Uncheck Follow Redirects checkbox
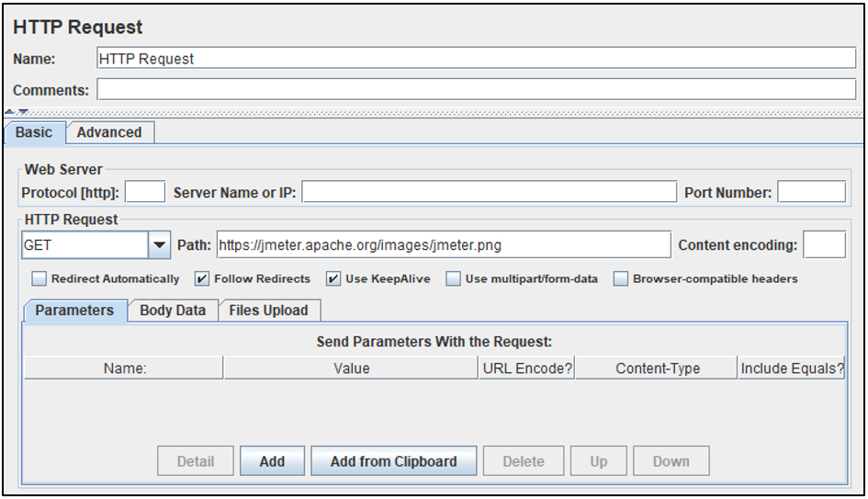Image resolution: width=868 pixels, height=499 pixels. coord(202,278)
